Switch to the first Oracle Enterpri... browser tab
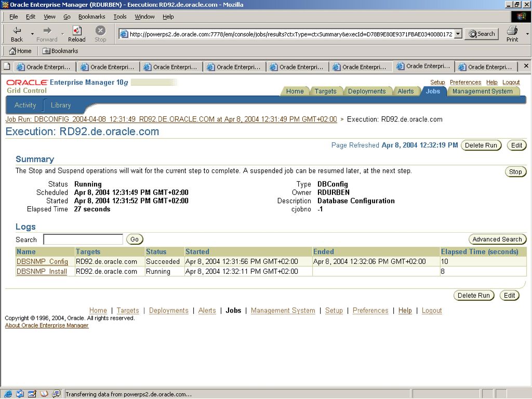The image size is (532, 399). (44, 67)
